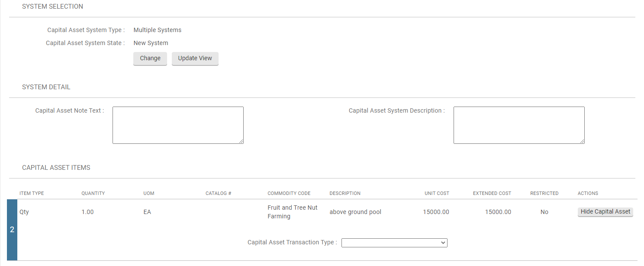This screenshot has height=266, width=644.
Task: Click the 'Multiple Systems' system type value
Action: pyautogui.click(x=157, y=30)
